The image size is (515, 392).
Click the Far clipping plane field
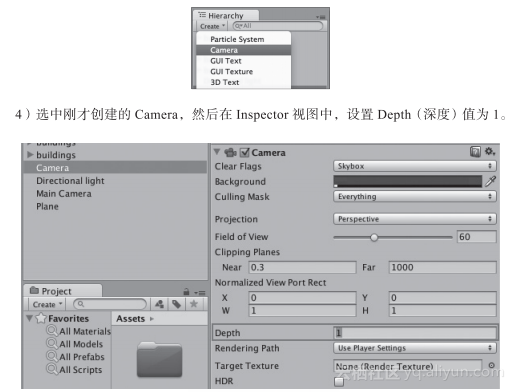[x=442, y=267]
